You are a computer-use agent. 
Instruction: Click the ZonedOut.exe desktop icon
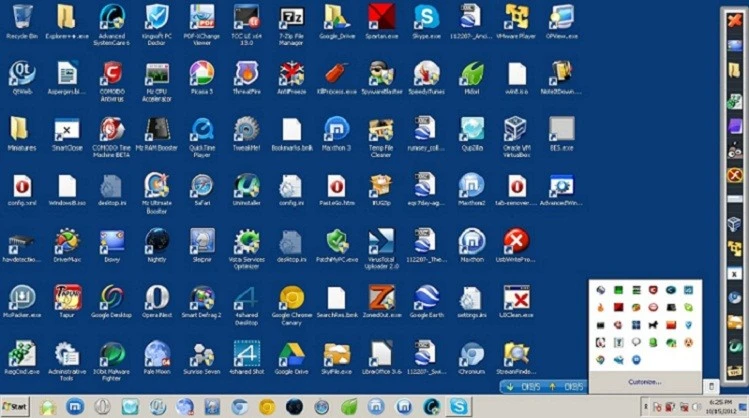381,301
